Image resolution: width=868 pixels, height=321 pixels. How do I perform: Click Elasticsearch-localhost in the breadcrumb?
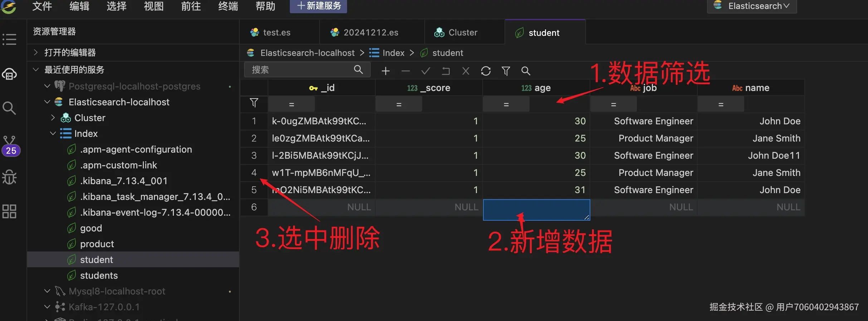(307, 53)
